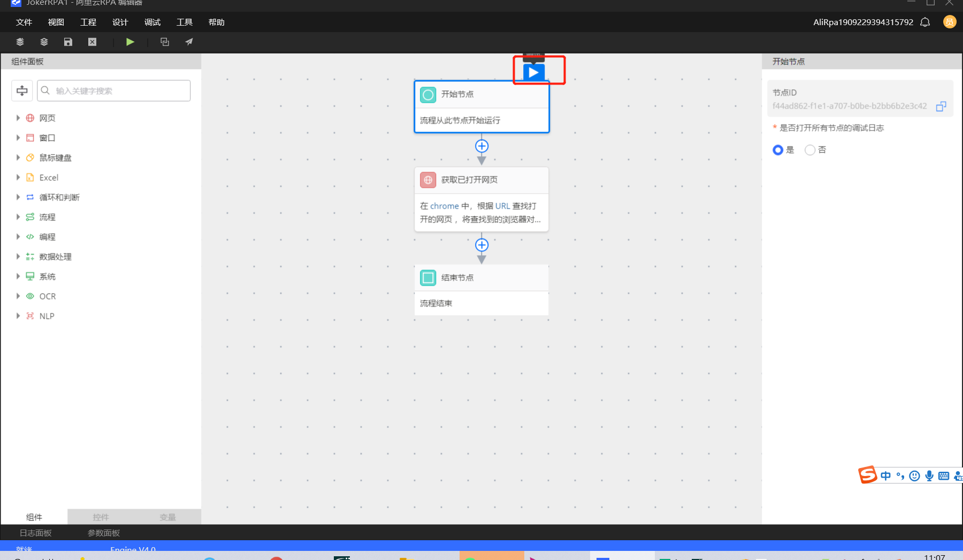Click the component keyword search field

coord(114,90)
